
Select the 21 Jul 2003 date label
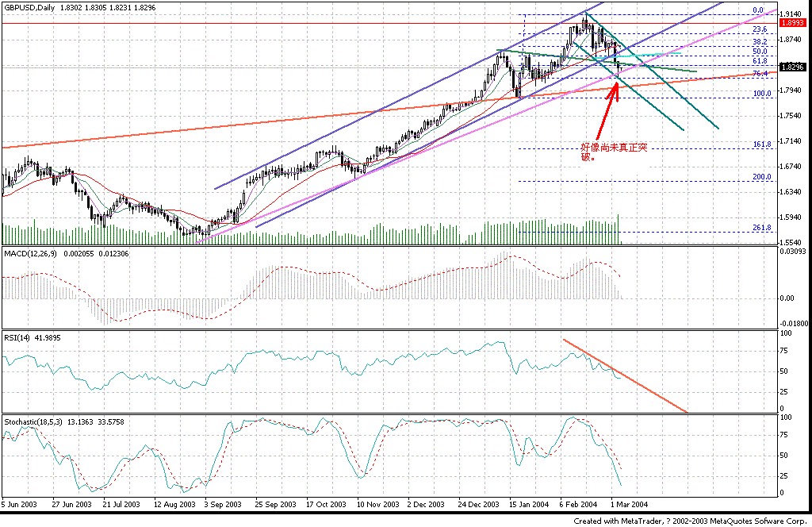(x=121, y=504)
